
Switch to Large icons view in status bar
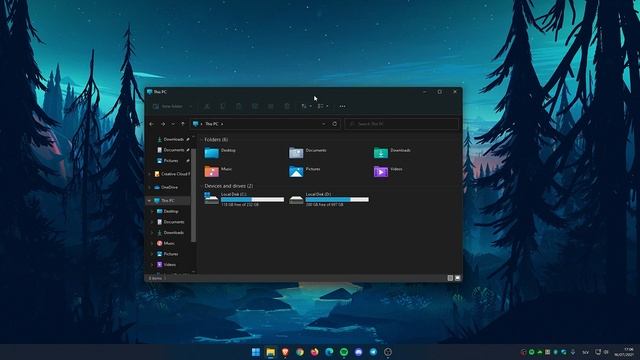click(458, 278)
